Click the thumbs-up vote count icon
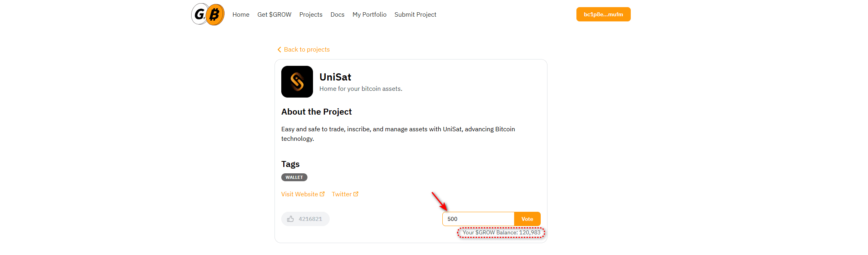 [290, 219]
